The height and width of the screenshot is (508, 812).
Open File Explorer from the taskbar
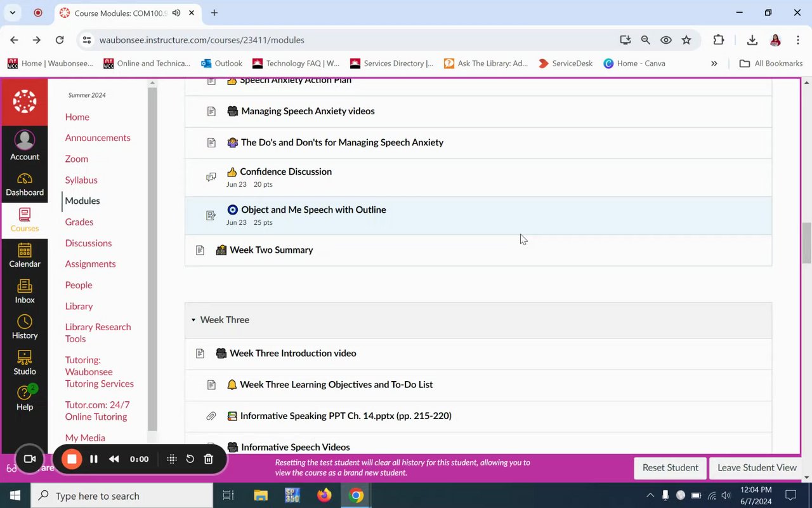point(261,496)
